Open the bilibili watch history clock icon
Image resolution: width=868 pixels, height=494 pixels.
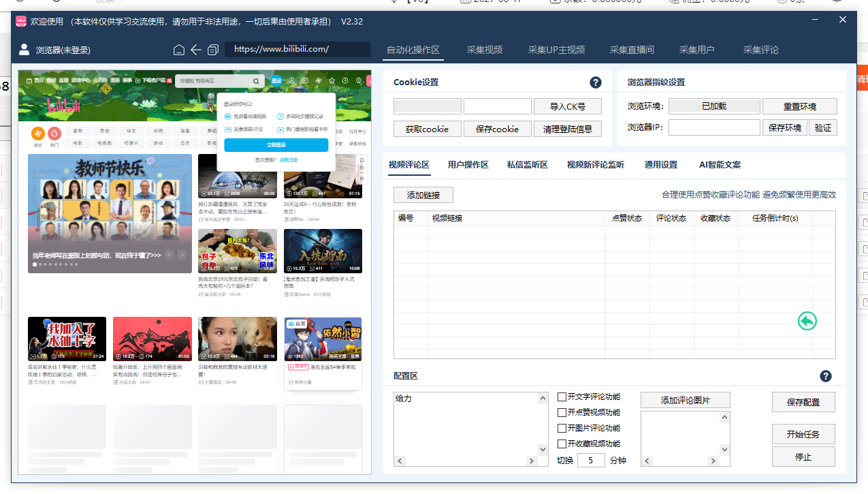coord(346,81)
